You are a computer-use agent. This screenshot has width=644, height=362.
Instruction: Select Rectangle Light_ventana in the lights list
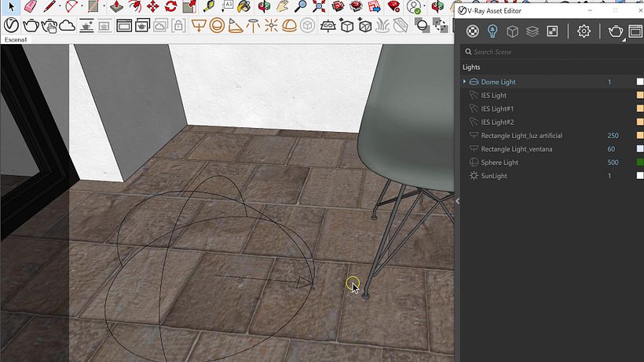(516, 149)
